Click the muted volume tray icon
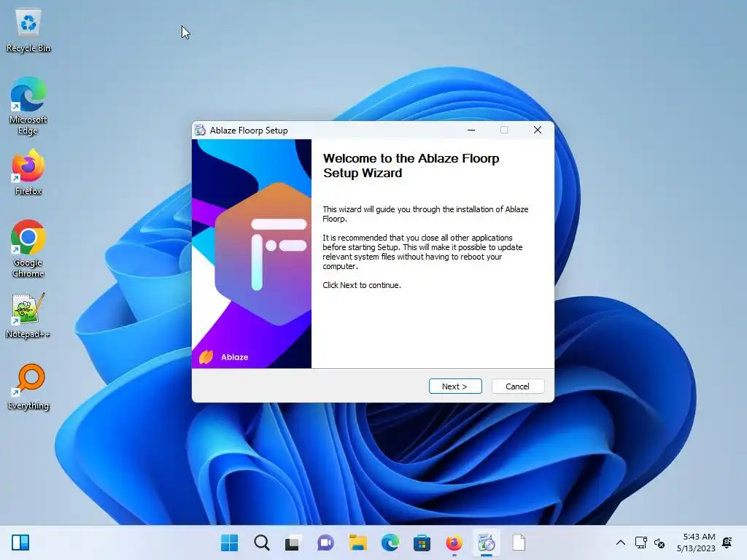The width and height of the screenshot is (747, 560). click(659, 542)
